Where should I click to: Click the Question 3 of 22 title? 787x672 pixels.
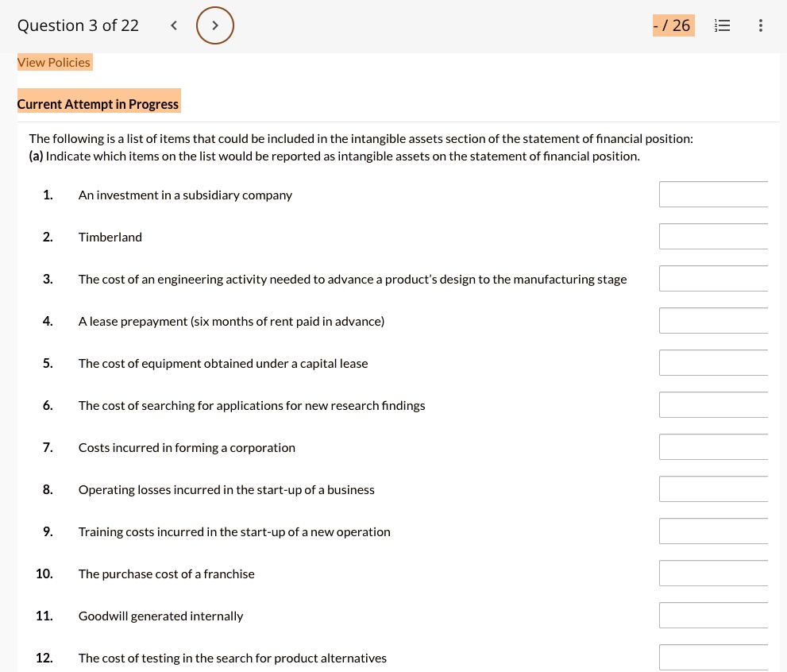78,25
